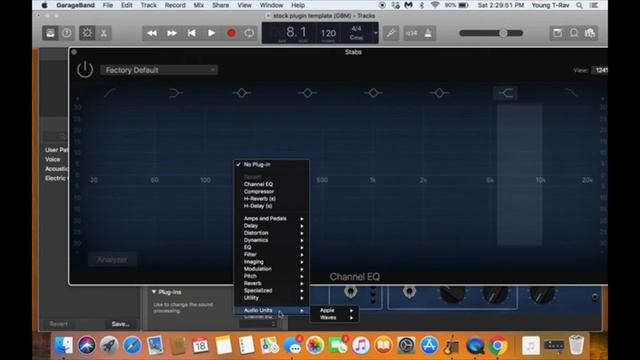
Task: Launch Safari from the Dock
Action: [132, 346]
